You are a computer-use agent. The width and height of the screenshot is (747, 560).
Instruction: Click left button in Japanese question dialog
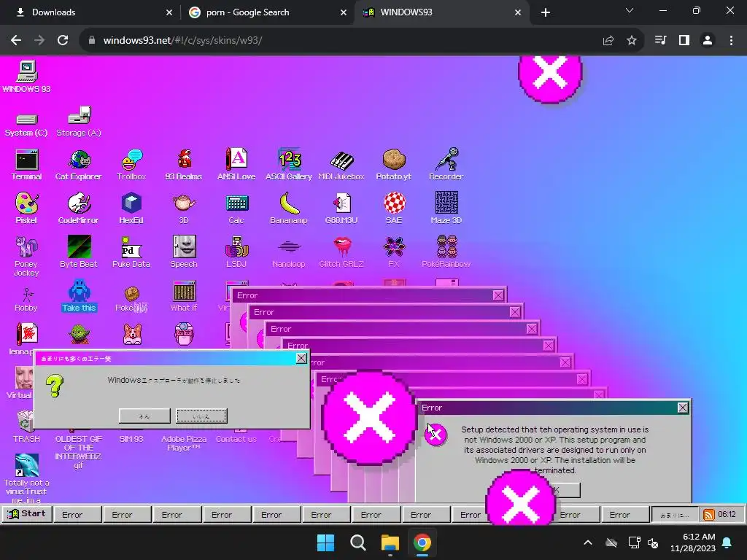click(144, 416)
